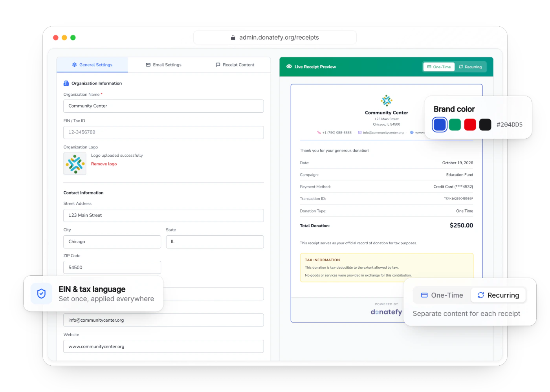Click the building icon beside Organization Information
This screenshot has height=392, width=550.
66,83
